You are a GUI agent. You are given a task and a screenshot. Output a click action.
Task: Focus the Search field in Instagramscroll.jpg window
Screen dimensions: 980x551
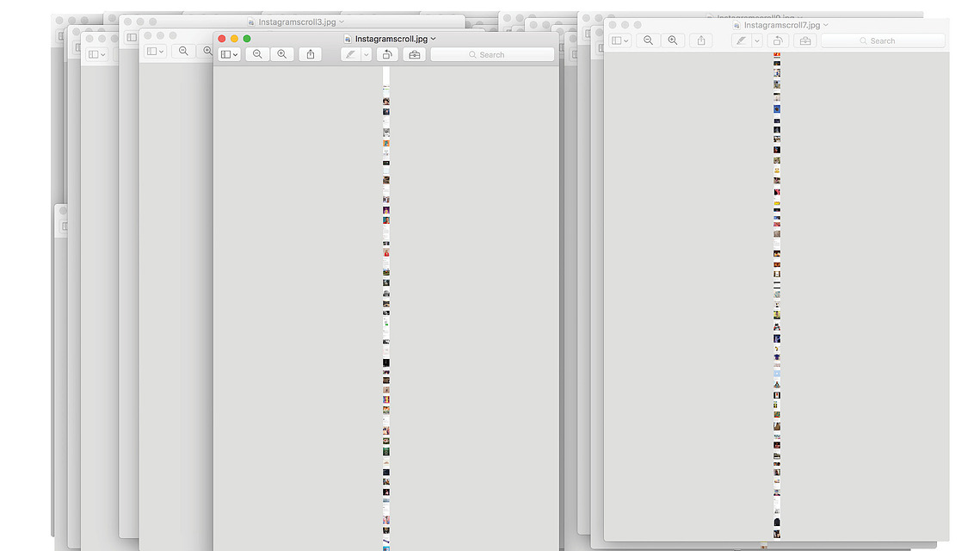[492, 54]
